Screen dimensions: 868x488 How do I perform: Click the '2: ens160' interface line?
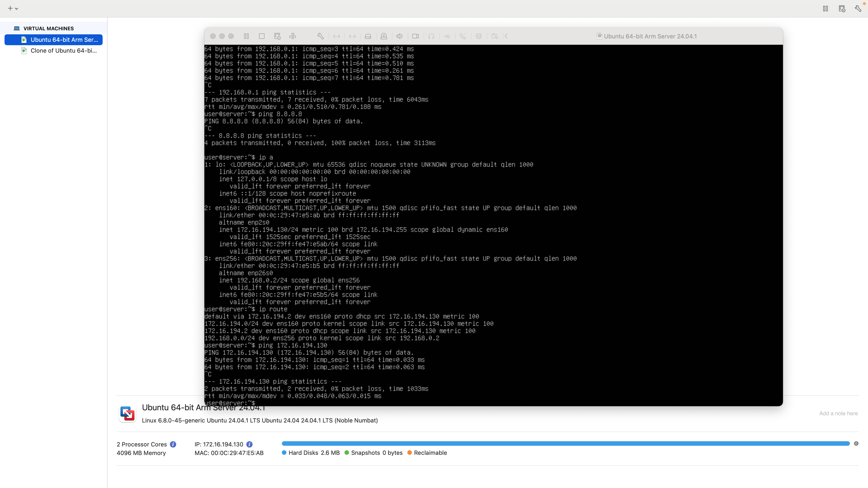pos(391,208)
